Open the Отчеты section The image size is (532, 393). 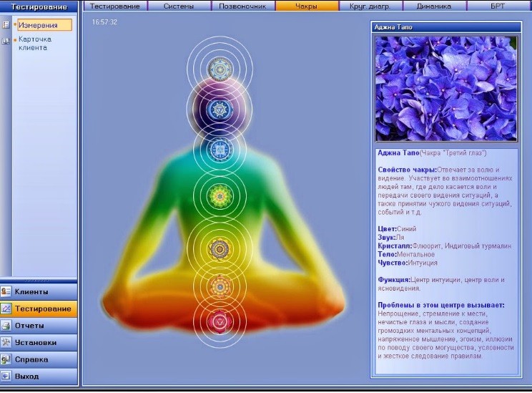point(39,326)
